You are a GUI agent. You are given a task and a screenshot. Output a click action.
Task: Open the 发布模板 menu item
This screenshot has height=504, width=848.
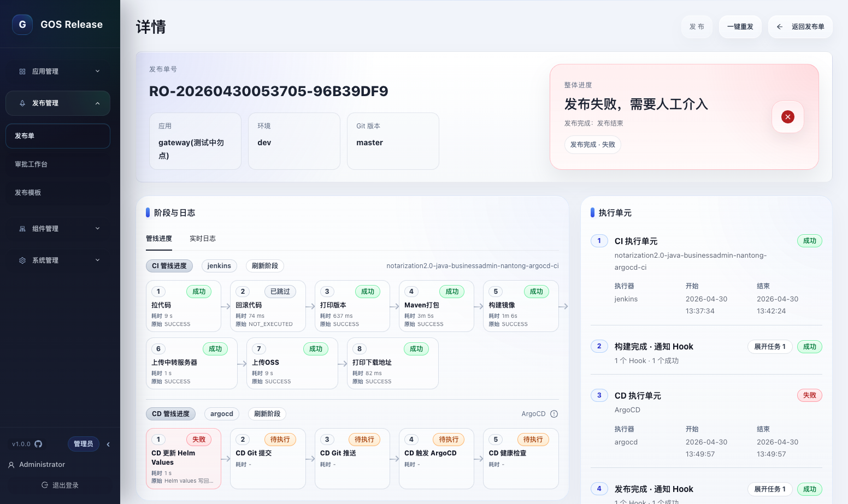tap(58, 193)
